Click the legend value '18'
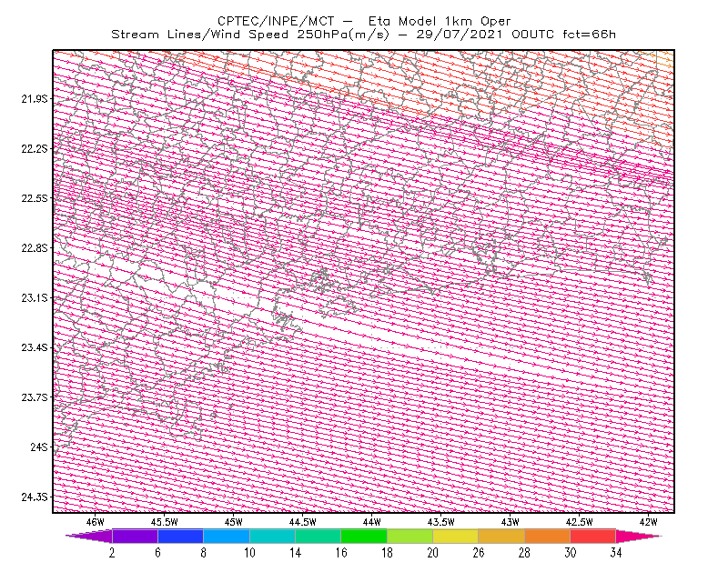The image size is (728, 562). 387,553
